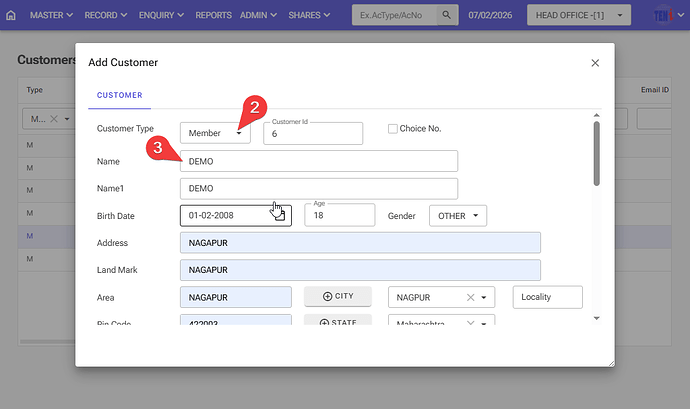Screen dimensions: 690x409
Task: Select the CUSTOMER tab
Action: (118, 96)
